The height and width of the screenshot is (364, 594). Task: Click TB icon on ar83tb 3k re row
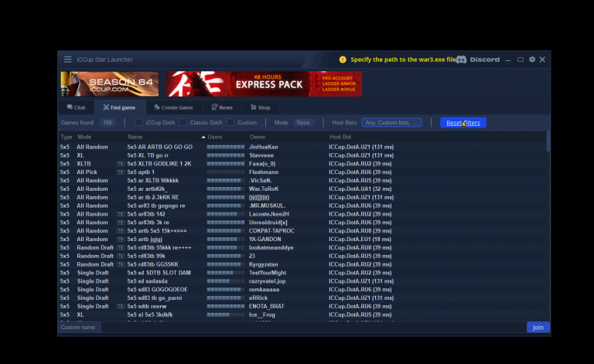pos(121,223)
